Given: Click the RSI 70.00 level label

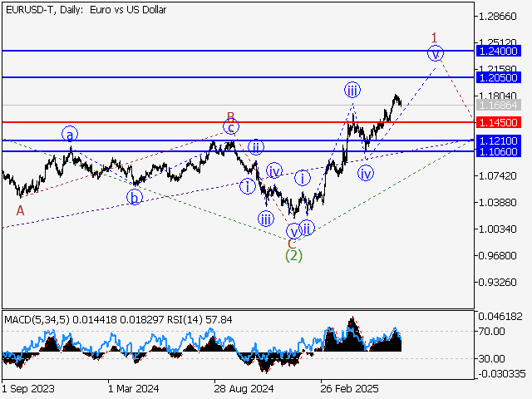Looking at the screenshot, I should (x=493, y=331).
